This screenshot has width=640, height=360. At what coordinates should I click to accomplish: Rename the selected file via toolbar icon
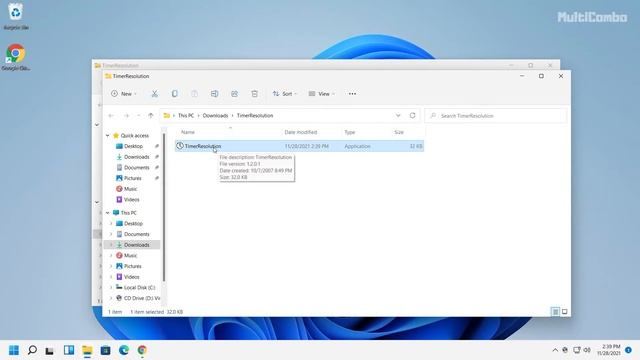click(x=214, y=94)
